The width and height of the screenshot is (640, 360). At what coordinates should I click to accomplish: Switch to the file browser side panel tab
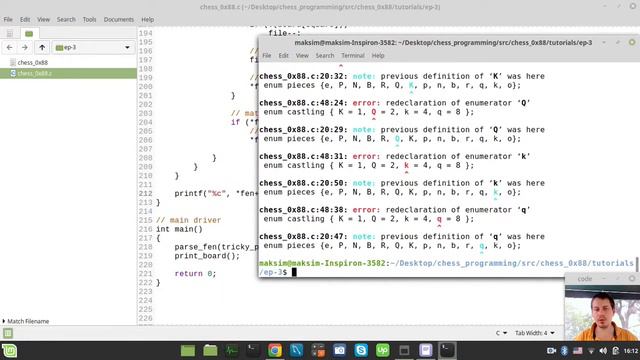(x=29, y=33)
